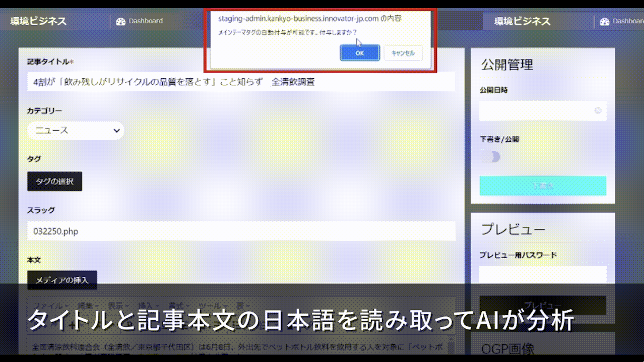
Task: Click キャンセル in the confirmation dialog
Action: click(x=403, y=53)
